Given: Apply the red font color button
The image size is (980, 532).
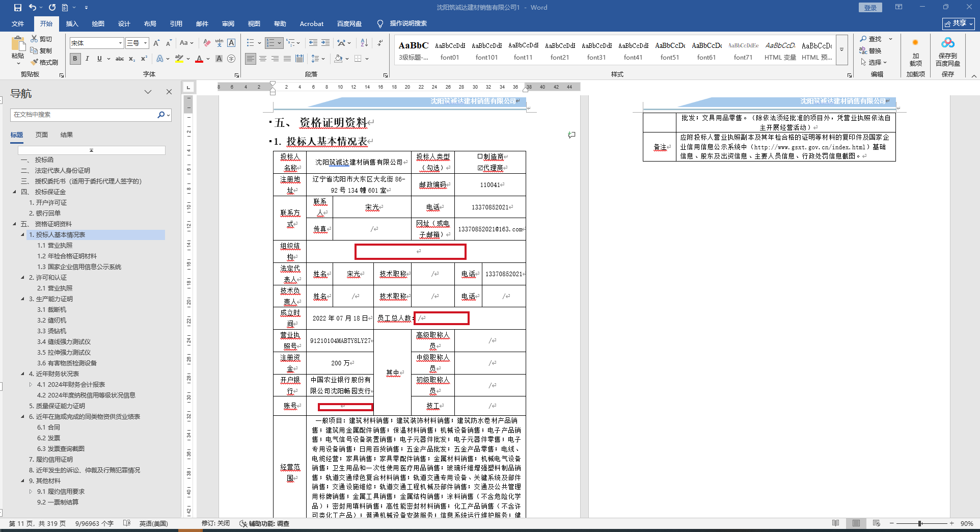Looking at the screenshot, I should click(199, 59).
